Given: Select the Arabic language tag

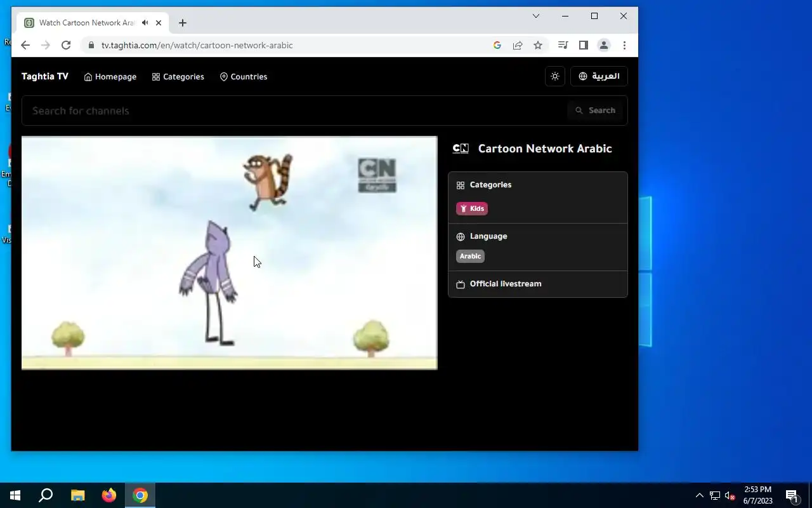Looking at the screenshot, I should [x=470, y=256].
